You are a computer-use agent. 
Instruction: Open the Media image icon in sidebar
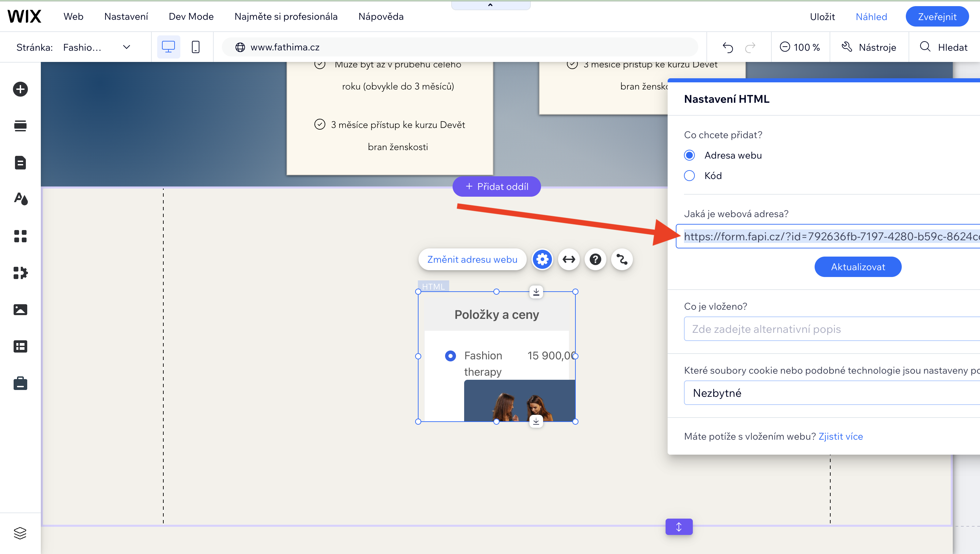(20, 309)
